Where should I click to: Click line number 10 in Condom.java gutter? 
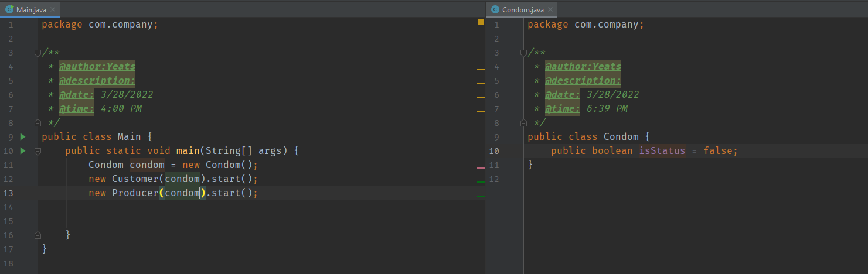(495, 151)
